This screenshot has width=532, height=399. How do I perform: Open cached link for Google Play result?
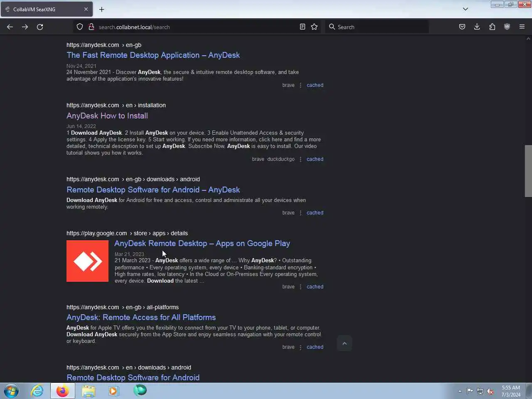coord(315,287)
